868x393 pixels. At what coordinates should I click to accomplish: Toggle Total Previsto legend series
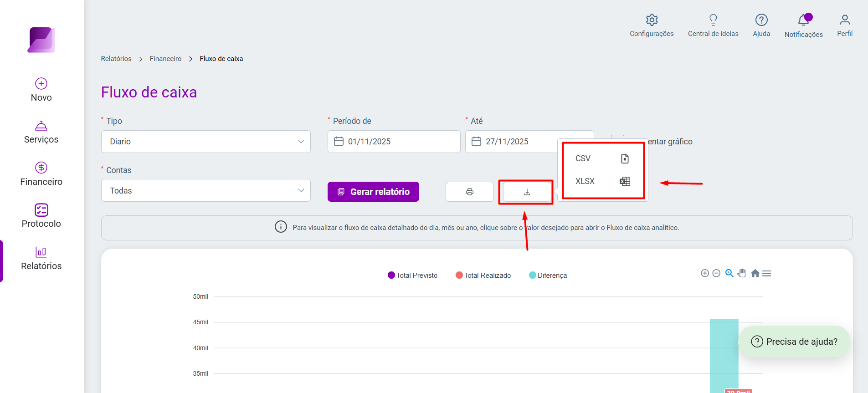click(x=412, y=276)
